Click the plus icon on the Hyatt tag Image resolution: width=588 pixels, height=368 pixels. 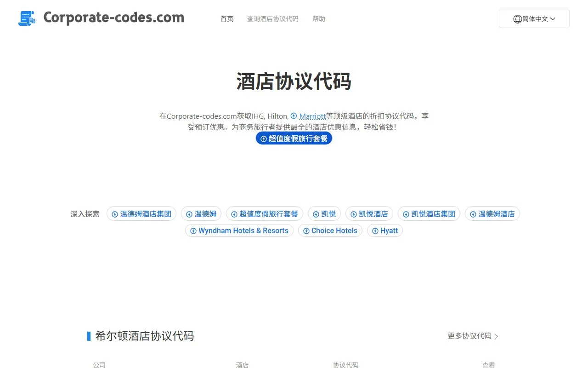click(375, 230)
